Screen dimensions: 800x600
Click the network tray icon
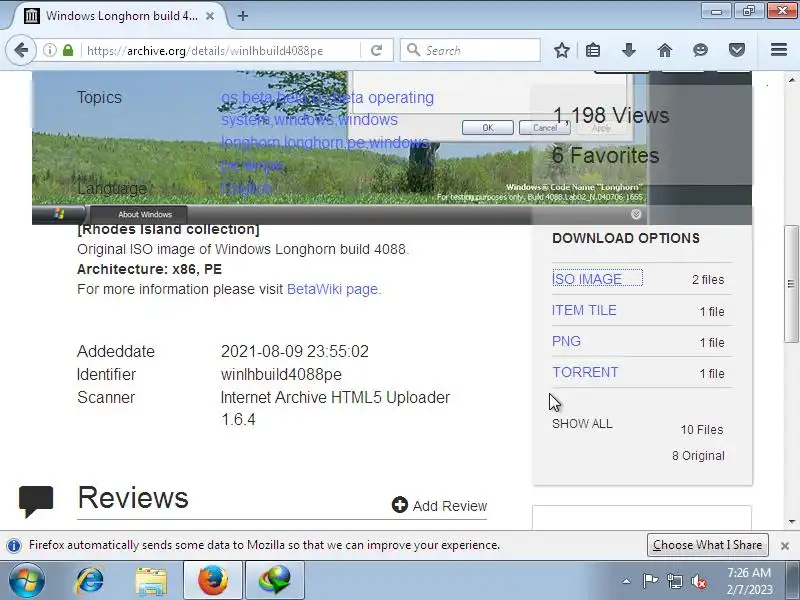click(675, 581)
